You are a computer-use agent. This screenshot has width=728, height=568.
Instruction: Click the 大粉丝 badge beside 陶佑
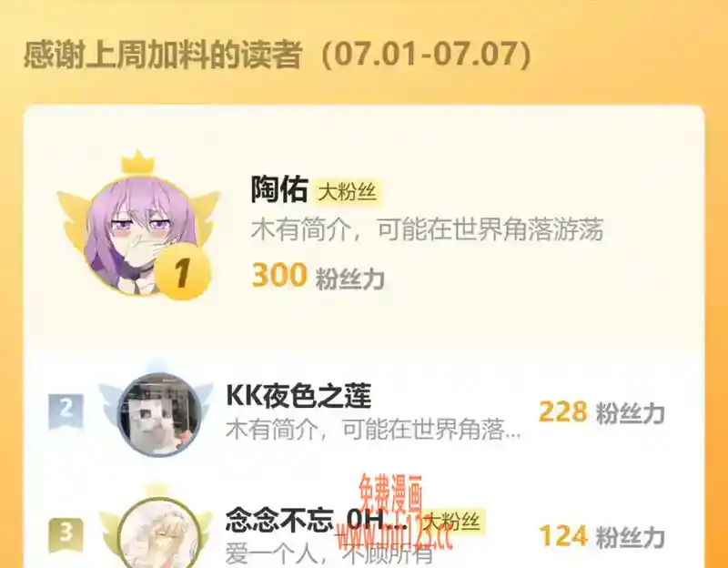[348, 191]
